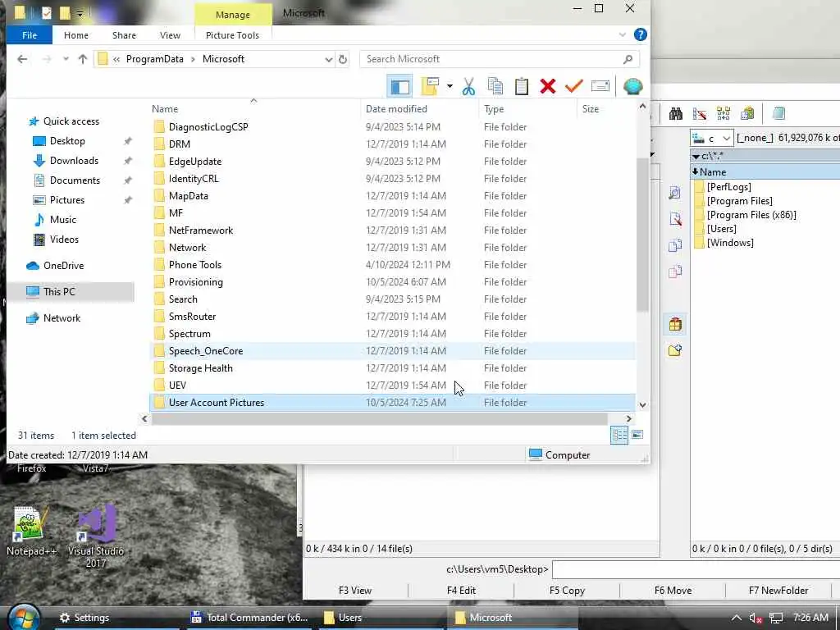This screenshot has height=630, width=840.
Task: Click the synchronize directories icon in Total Commander
Action: click(724, 113)
